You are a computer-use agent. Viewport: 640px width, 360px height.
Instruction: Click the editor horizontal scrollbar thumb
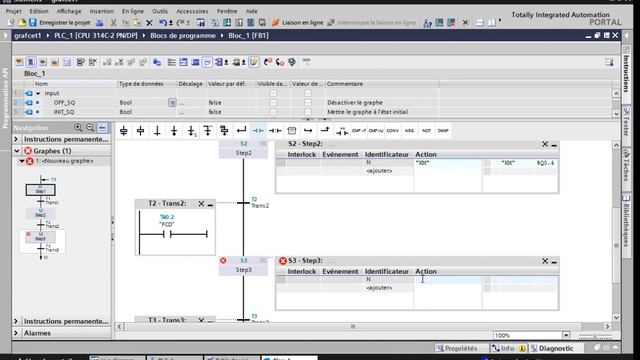[353, 327]
